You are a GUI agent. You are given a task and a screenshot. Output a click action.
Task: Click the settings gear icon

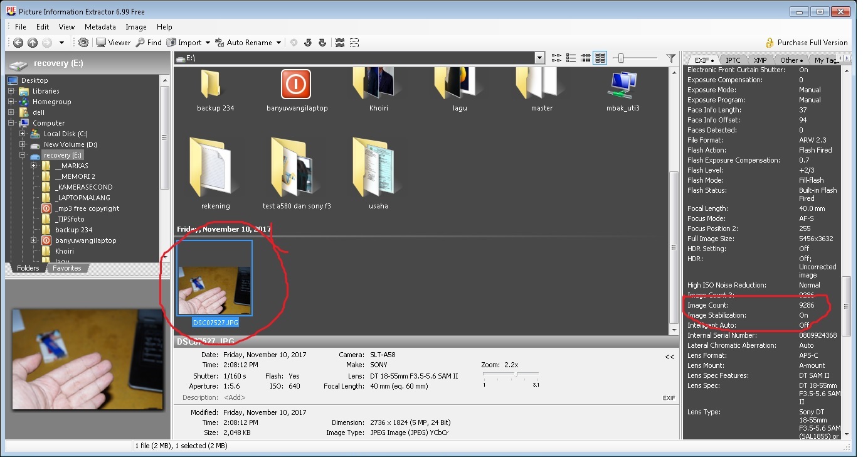point(82,42)
